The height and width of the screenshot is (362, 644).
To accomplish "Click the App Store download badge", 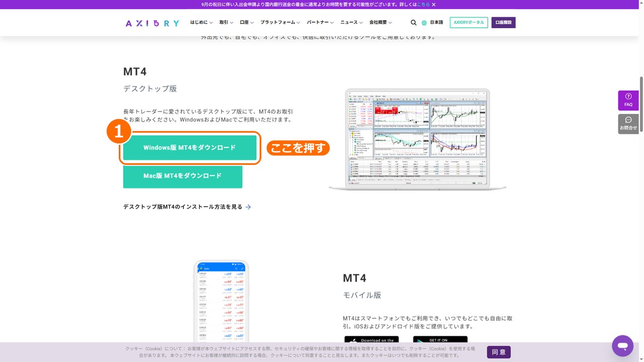I will tap(371, 340).
